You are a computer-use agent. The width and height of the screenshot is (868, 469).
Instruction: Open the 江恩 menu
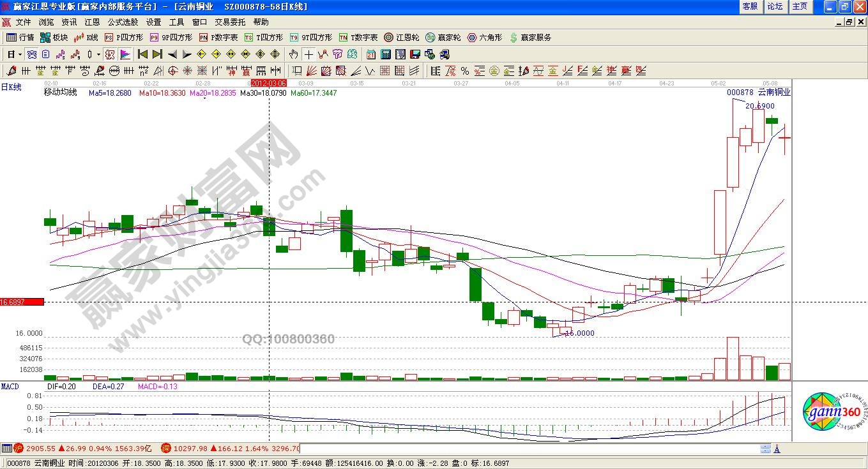pyautogui.click(x=92, y=22)
